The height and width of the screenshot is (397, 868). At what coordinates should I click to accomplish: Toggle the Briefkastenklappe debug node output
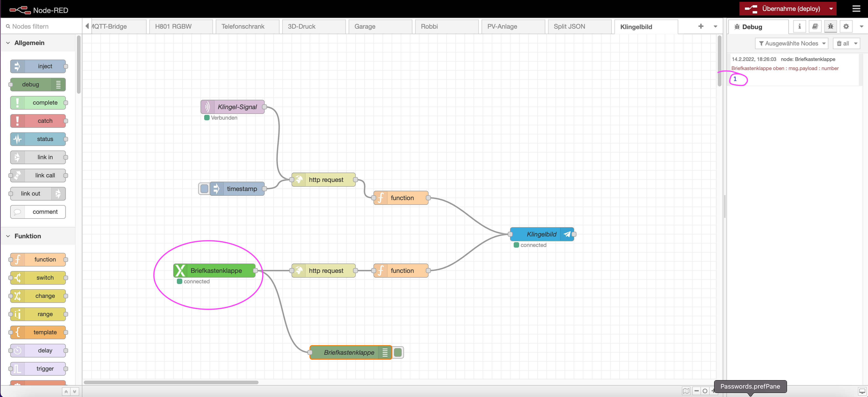[x=398, y=353]
